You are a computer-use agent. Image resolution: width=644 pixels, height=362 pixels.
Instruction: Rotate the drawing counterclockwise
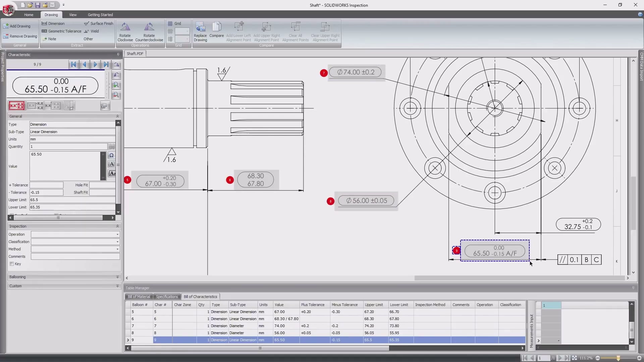[149, 32]
